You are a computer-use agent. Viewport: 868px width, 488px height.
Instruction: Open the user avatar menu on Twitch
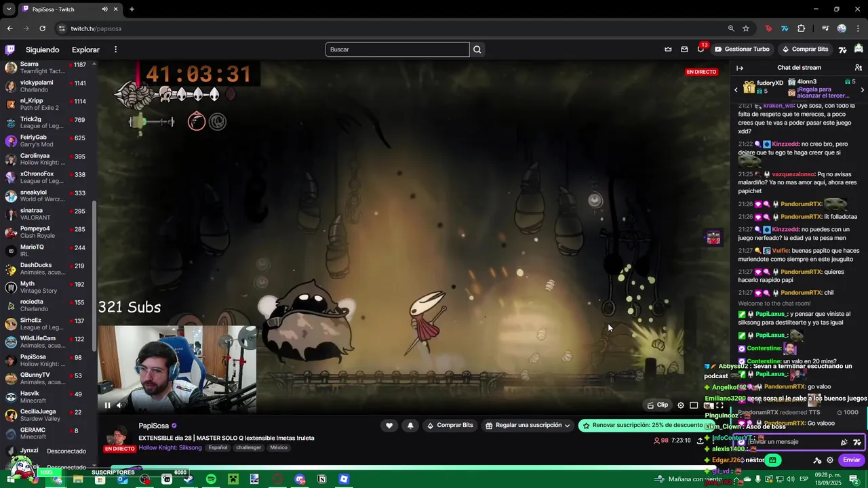(x=859, y=49)
